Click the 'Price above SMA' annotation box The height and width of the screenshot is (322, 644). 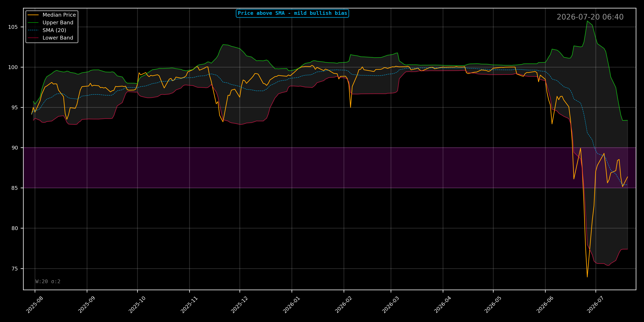click(292, 13)
